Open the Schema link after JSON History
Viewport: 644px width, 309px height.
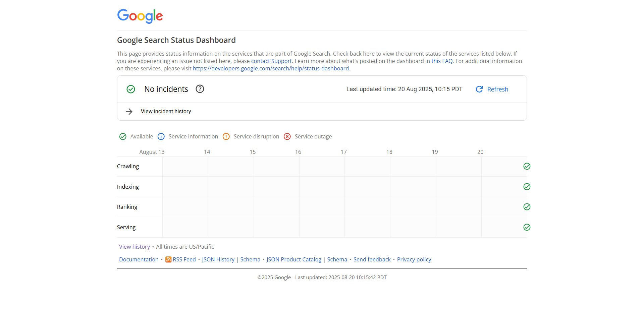click(x=250, y=259)
